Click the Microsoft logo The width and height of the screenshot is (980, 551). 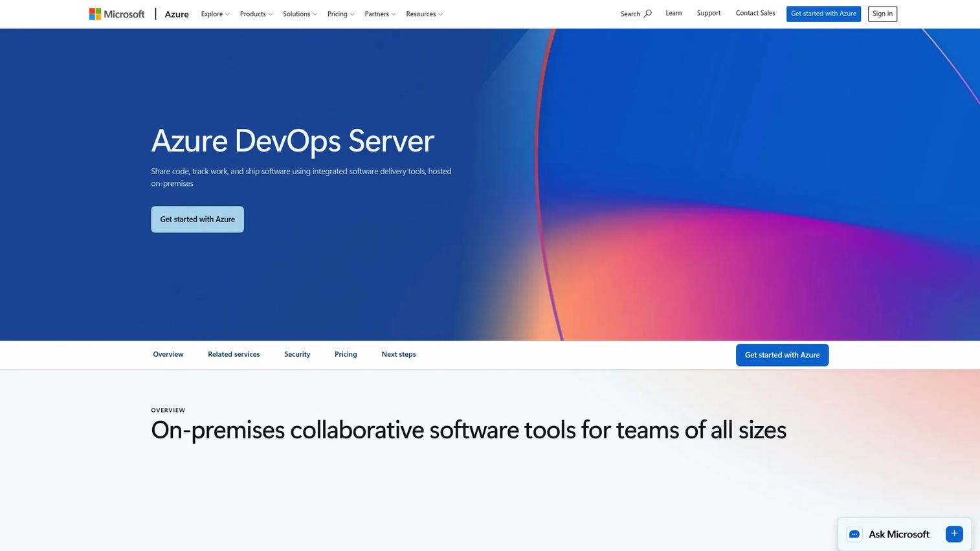[x=117, y=14]
